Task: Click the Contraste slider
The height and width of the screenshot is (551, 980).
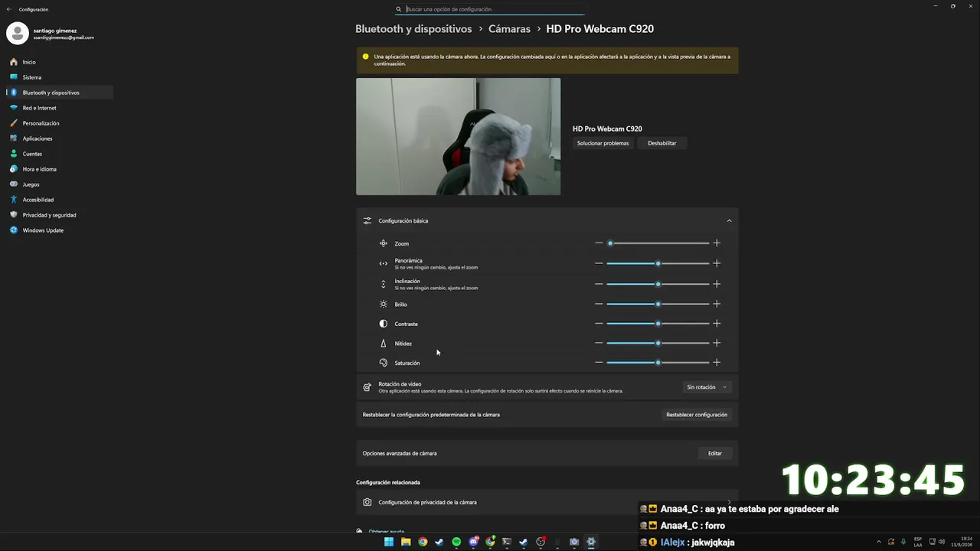Action: (658, 324)
